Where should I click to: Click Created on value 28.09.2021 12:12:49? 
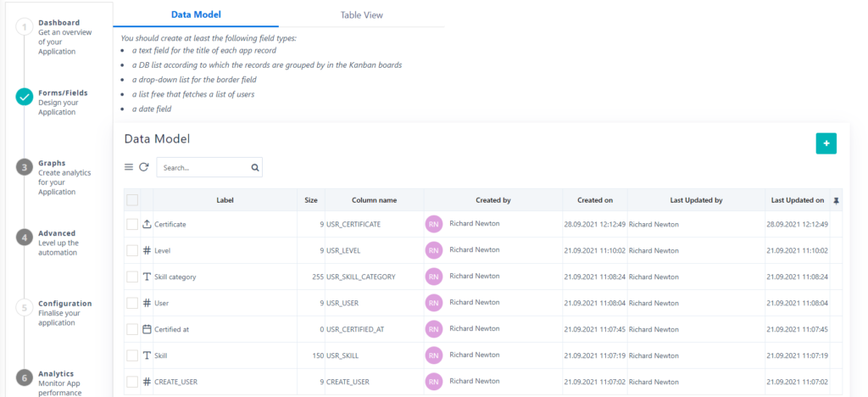coord(594,224)
